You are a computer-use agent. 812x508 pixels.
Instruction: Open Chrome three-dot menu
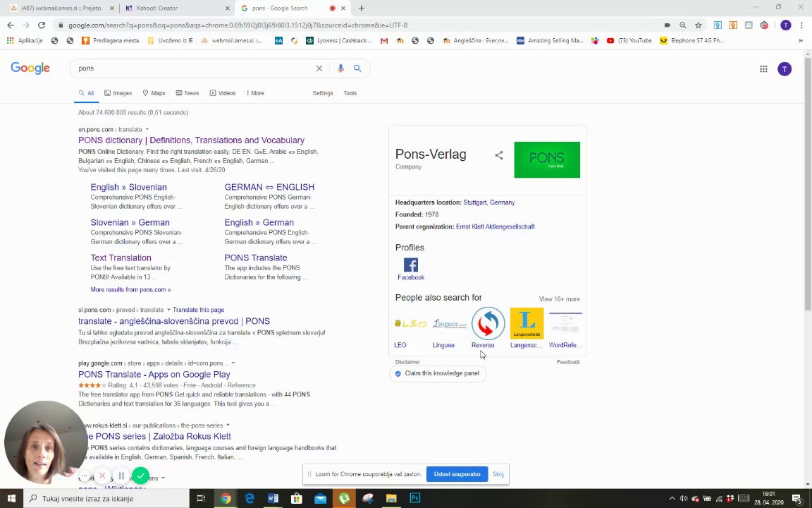tap(801, 25)
